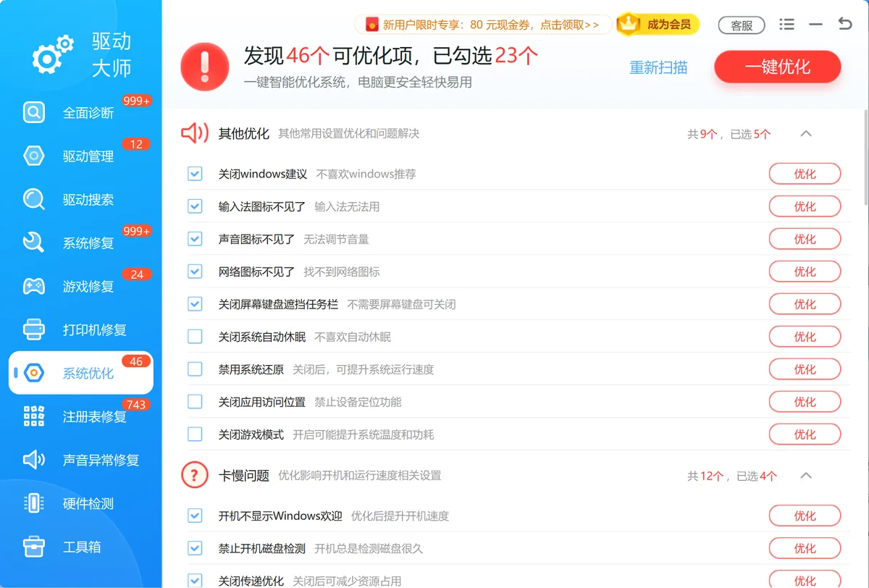This screenshot has width=869, height=588.
Task: Open the list menu icon in title bar
Action: (x=786, y=25)
